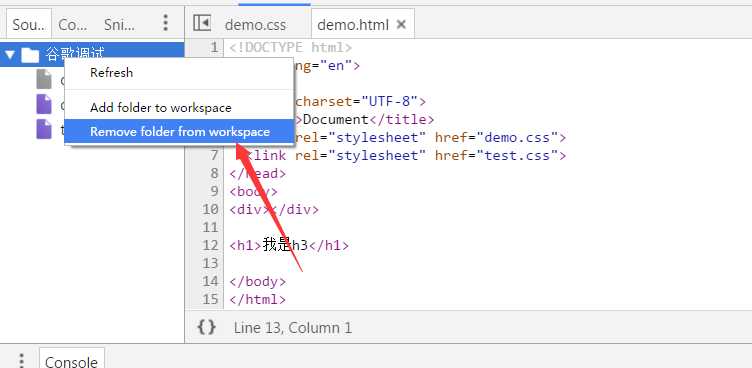Open the navigator more-options menu
The height and width of the screenshot is (368, 752).
tap(165, 23)
